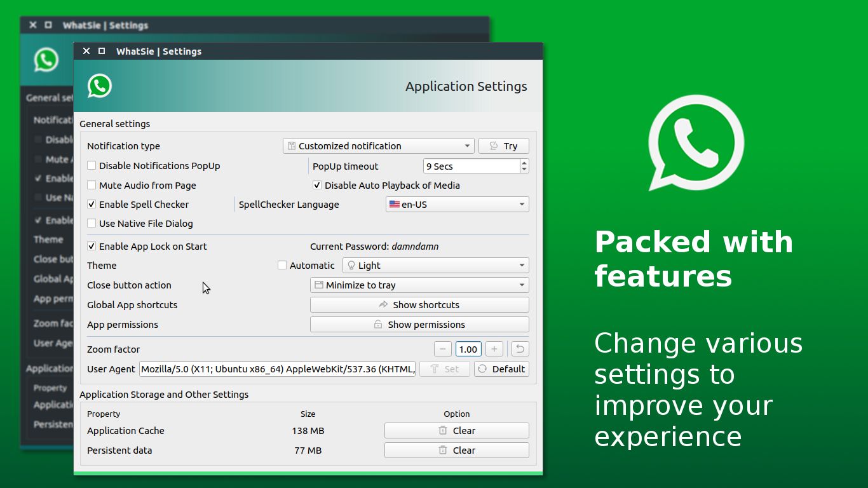The image size is (868, 488).
Task: Click the Option column header
Action: point(457,414)
